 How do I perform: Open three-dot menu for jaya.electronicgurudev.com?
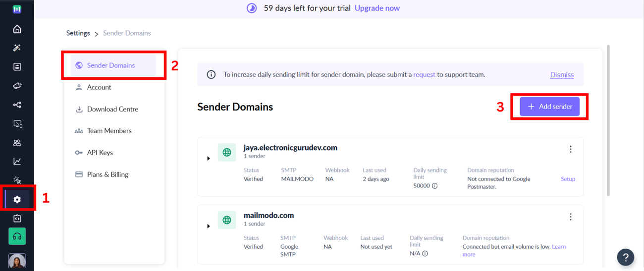(x=571, y=149)
